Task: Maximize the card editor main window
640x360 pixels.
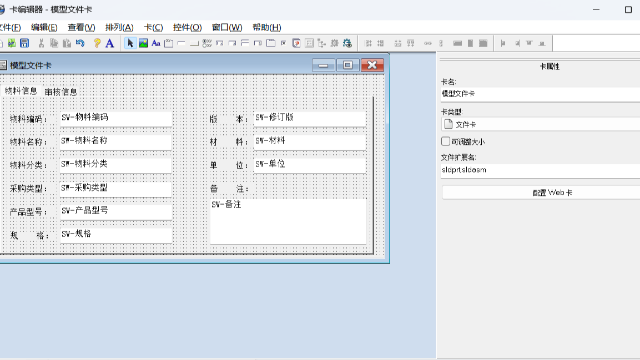Action: click(628, 9)
